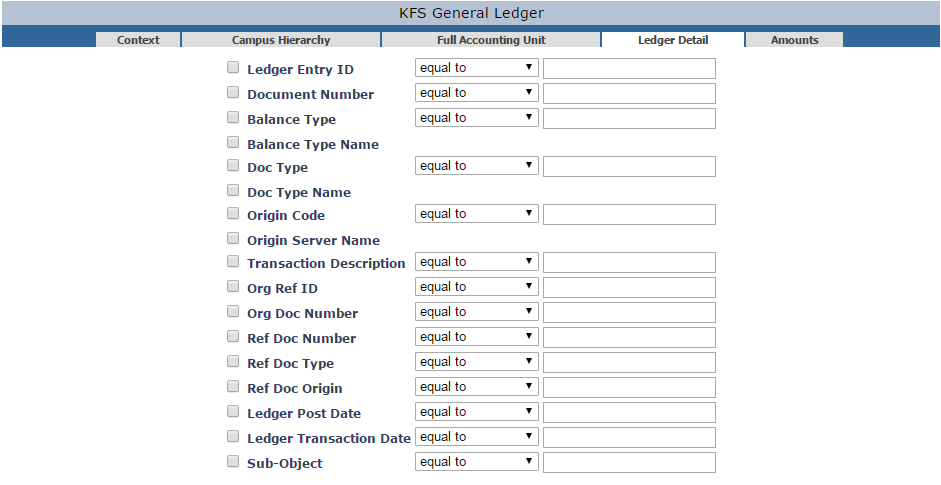The image size is (941, 485).
Task: Switch to the Context tab
Action: 138,40
